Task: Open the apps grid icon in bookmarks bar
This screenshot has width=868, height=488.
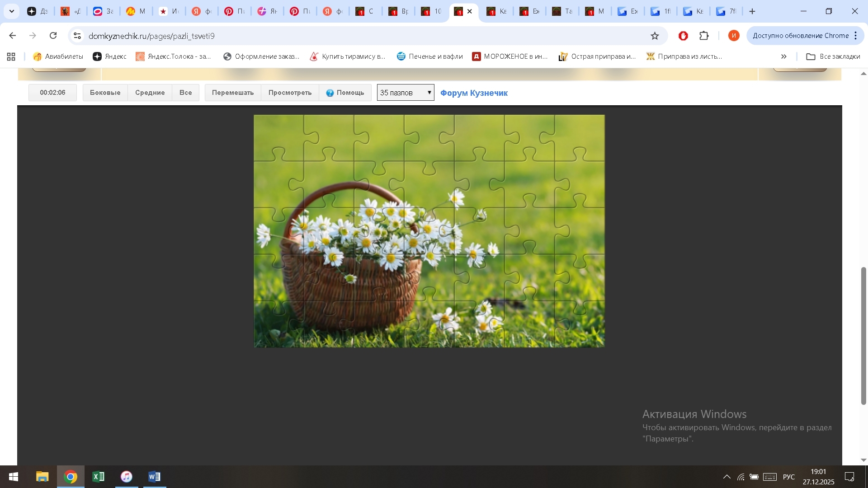Action: tap(11, 56)
